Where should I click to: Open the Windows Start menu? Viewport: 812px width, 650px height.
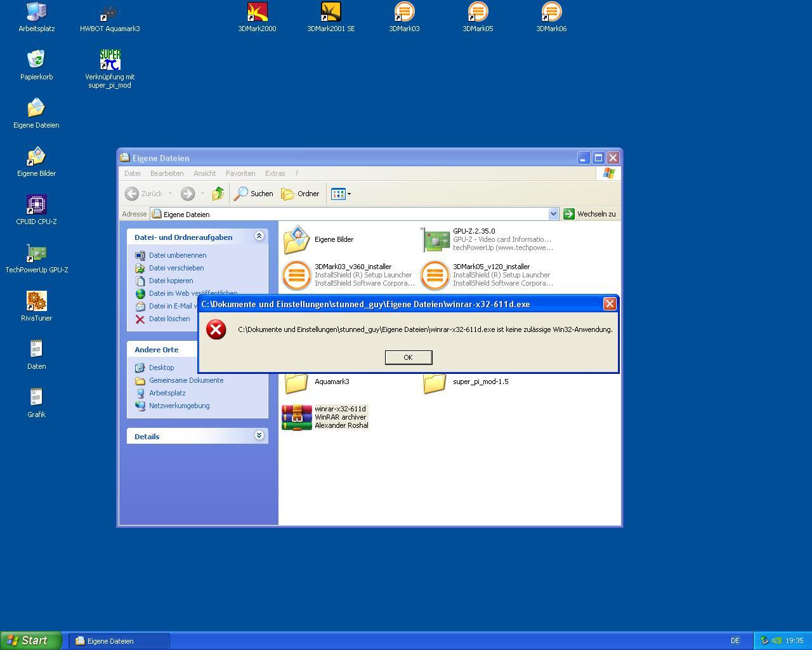click(x=30, y=640)
